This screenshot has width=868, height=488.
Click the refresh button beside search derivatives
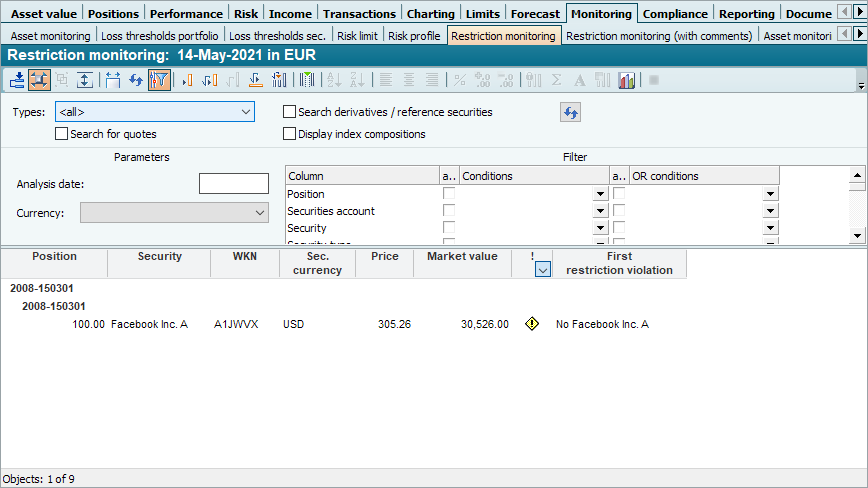tap(570, 113)
